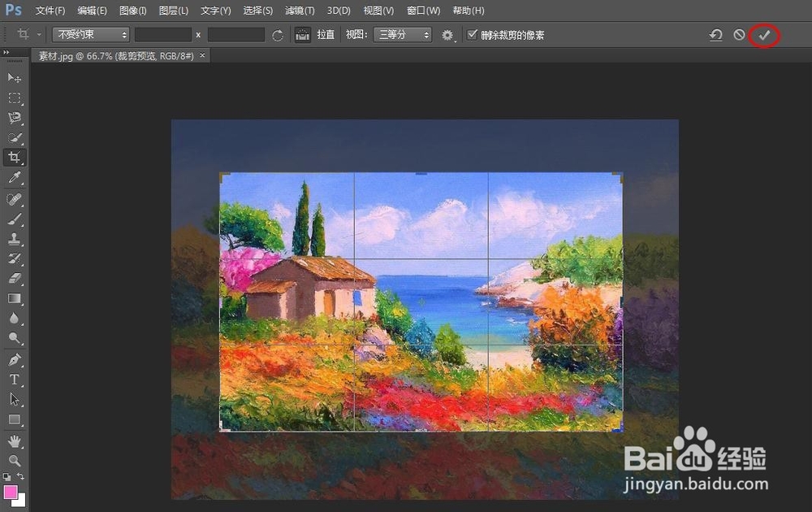Open the Type menu
This screenshot has height=512, width=812.
pos(215,11)
